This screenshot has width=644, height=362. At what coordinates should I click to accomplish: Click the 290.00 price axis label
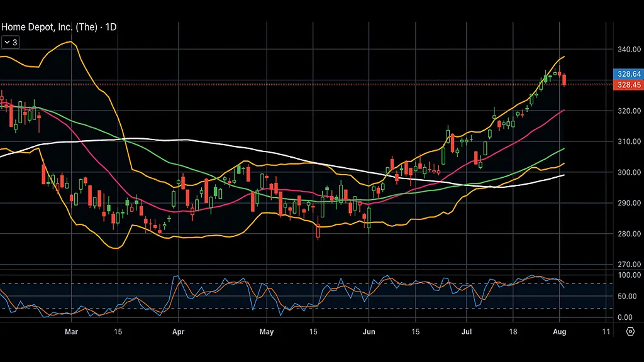[629, 203]
